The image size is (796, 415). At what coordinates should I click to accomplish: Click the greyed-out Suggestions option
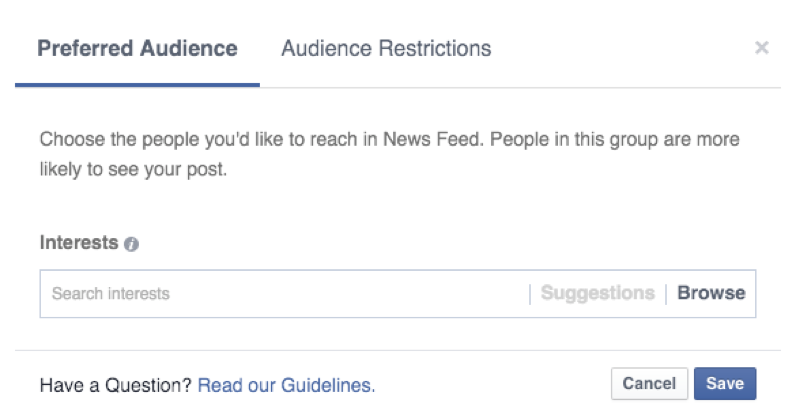(x=597, y=293)
